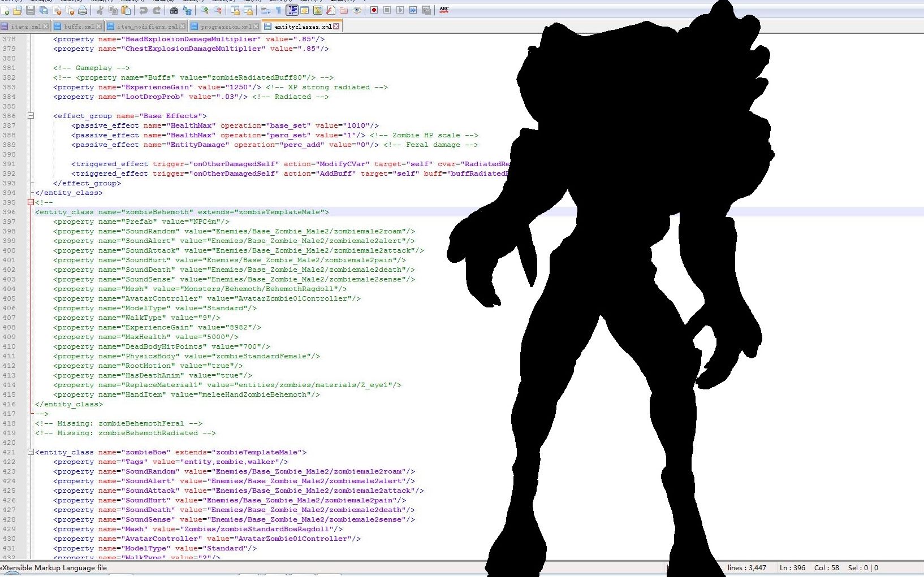Start macro recording with red dot
This screenshot has width=924, height=577.
coord(374,10)
